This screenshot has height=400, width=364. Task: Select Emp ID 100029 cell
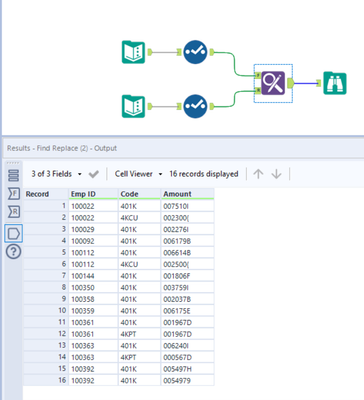coord(93,229)
